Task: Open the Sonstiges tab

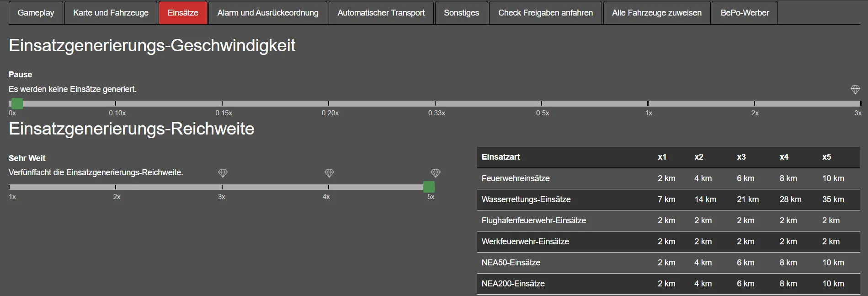Action: [461, 13]
